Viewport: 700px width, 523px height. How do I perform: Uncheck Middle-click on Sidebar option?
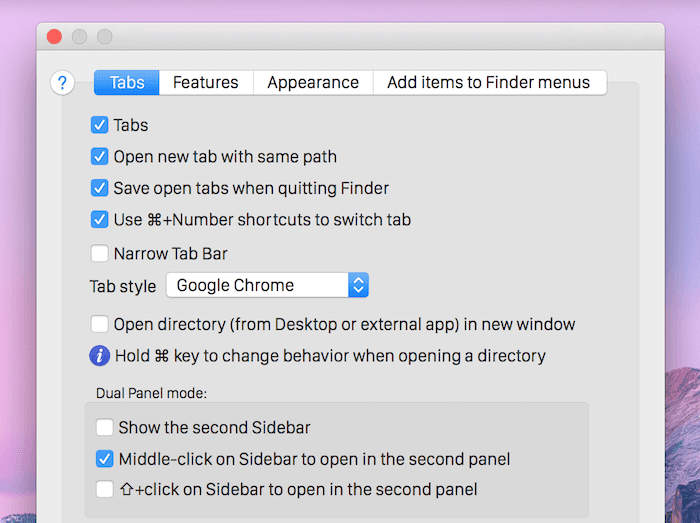click(104, 459)
